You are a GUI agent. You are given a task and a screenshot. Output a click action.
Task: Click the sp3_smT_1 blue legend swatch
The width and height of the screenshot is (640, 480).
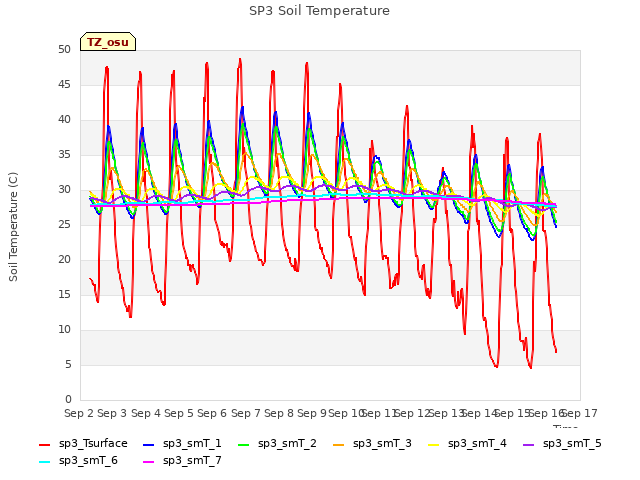coord(149,444)
